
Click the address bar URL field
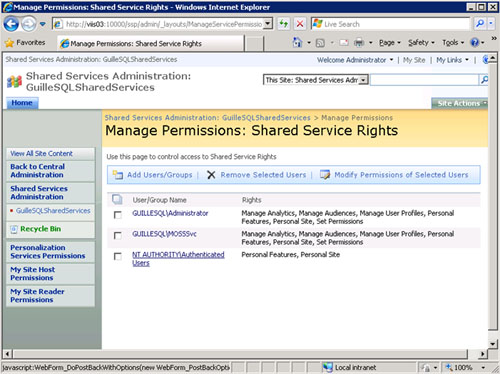tap(159, 24)
